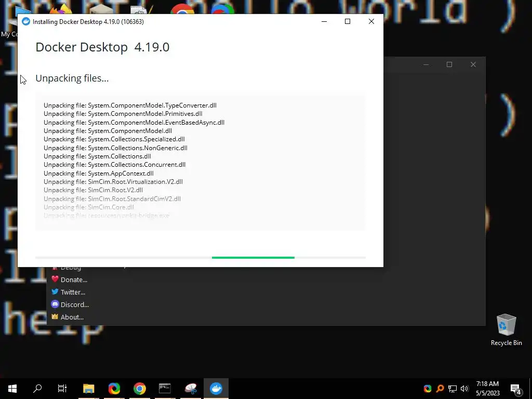Screen dimensions: 532x399
Task: Select log line System.Collections.Specialized.dll
Action: pyautogui.click(x=114, y=139)
